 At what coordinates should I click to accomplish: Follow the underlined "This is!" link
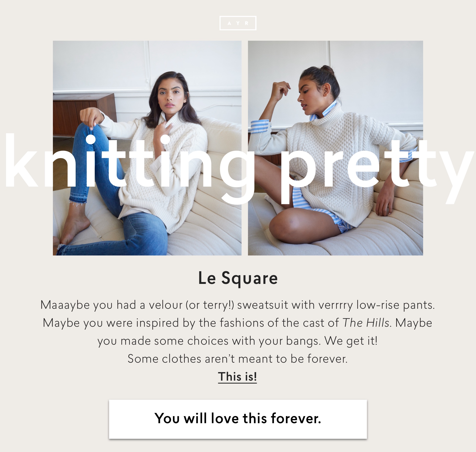[x=237, y=376]
